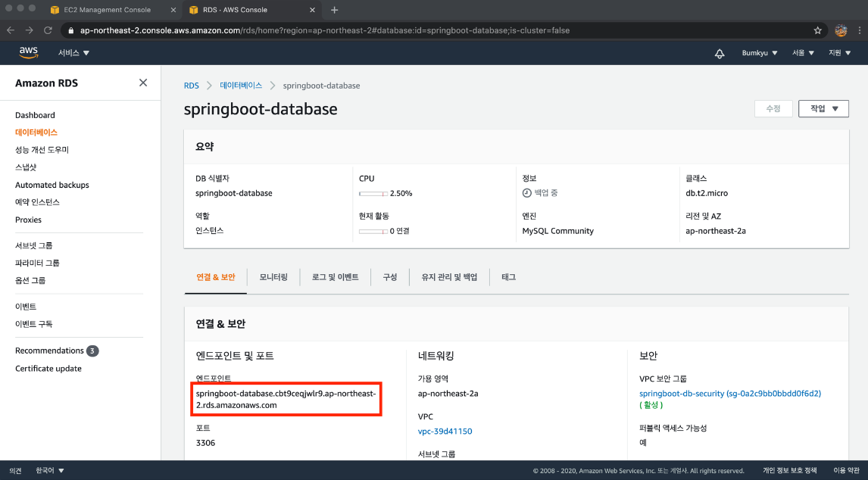Click the 수정 modify button
Image resolution: width=868 pixels, height=480 pixels.
click(x=773, y=108)
